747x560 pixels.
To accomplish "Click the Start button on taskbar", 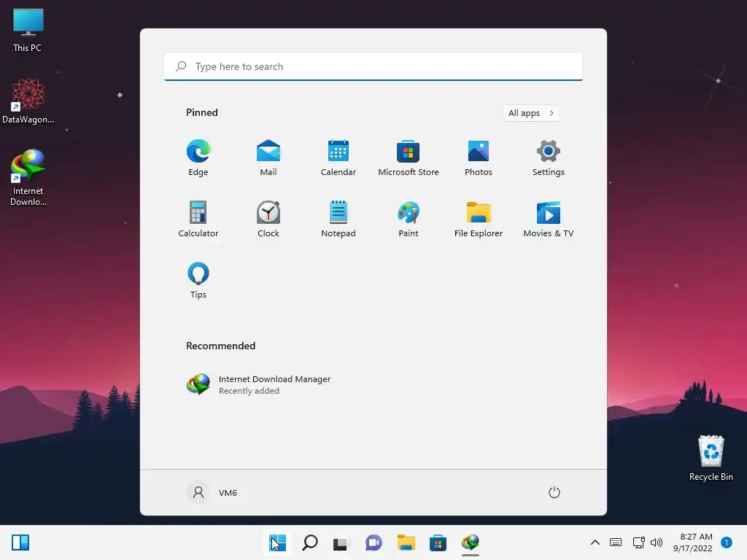I will [x=277, y=542].
